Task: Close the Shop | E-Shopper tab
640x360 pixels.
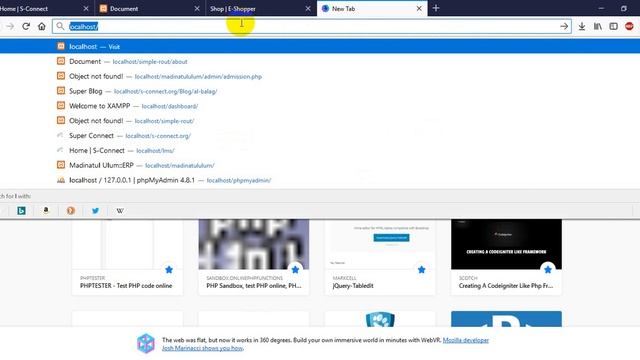Action: click(308, 9)
